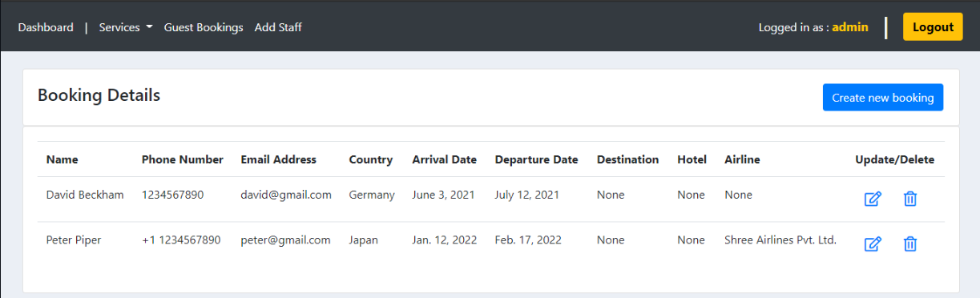This screenshot has height=298, width=980.
Task: Click Create new booking button
Action: point(883,98)
